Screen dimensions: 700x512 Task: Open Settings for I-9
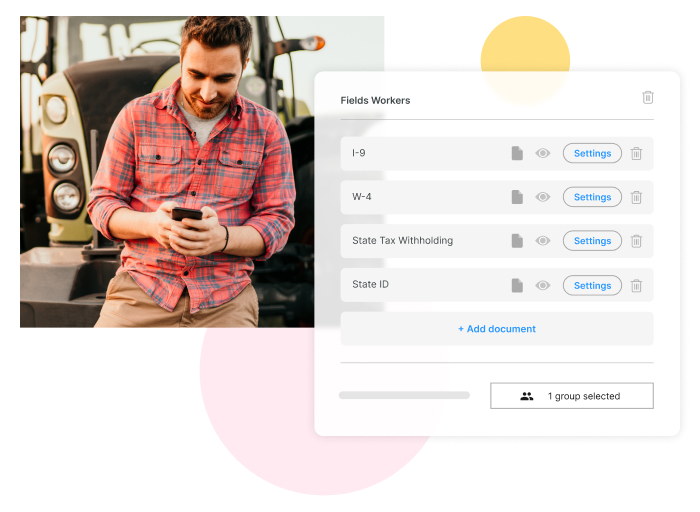coord(592,153)
